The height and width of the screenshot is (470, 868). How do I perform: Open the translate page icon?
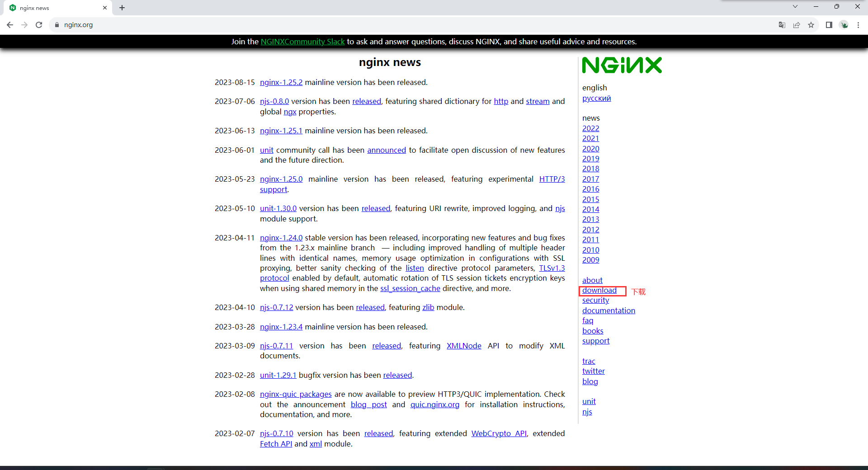pos(782,25)
